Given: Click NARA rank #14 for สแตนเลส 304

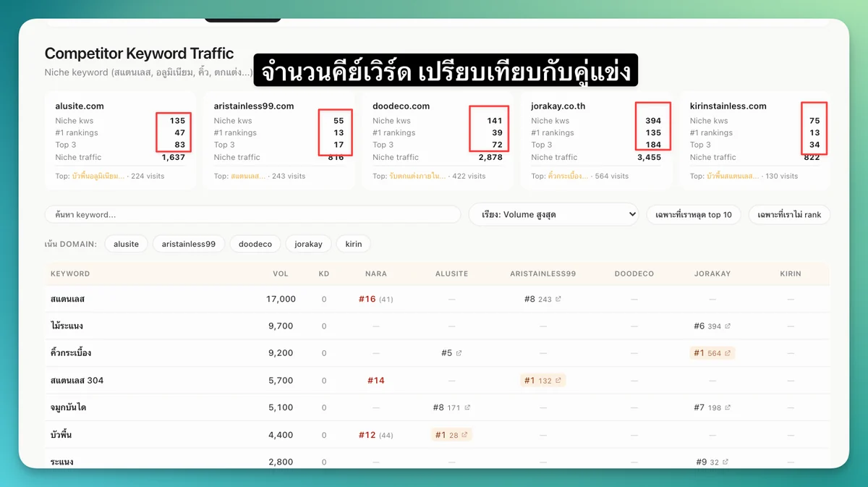Looking at the screenshot, I should coord(375,381).
